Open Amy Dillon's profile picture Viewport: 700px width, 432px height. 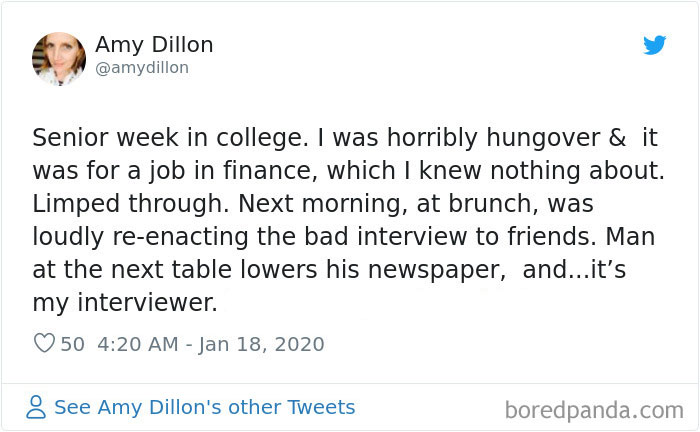click(58, 57)
